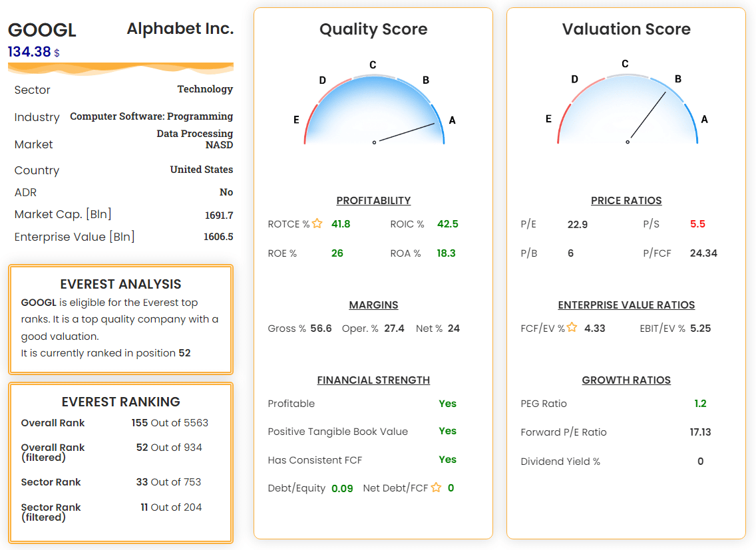The height and width of the screenshot is (550, 756).
Task: Click the filtered Sector Rank 11 Out of 204
Action: pos(171,507)
